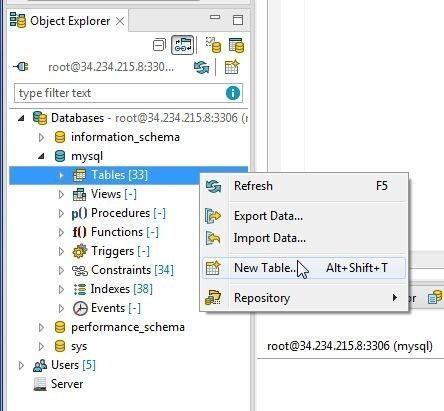Select performance_schema database
This screenshot has height=411, width=444.
click(x=128, y=327)
